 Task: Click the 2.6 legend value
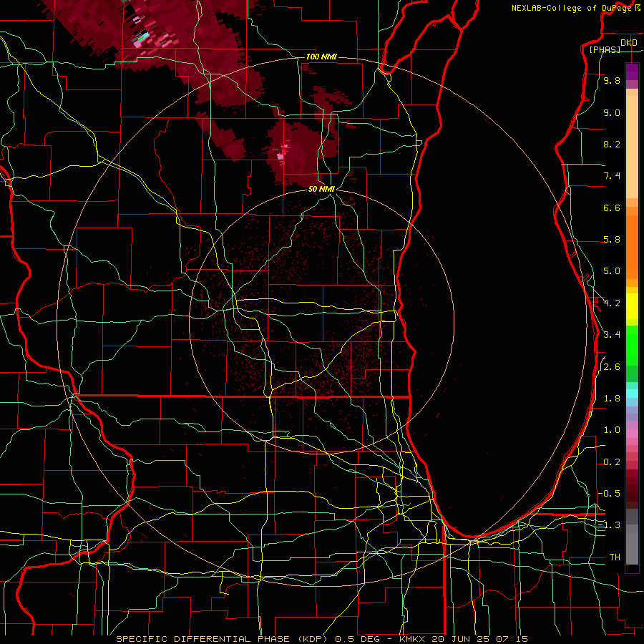point(612,367)
